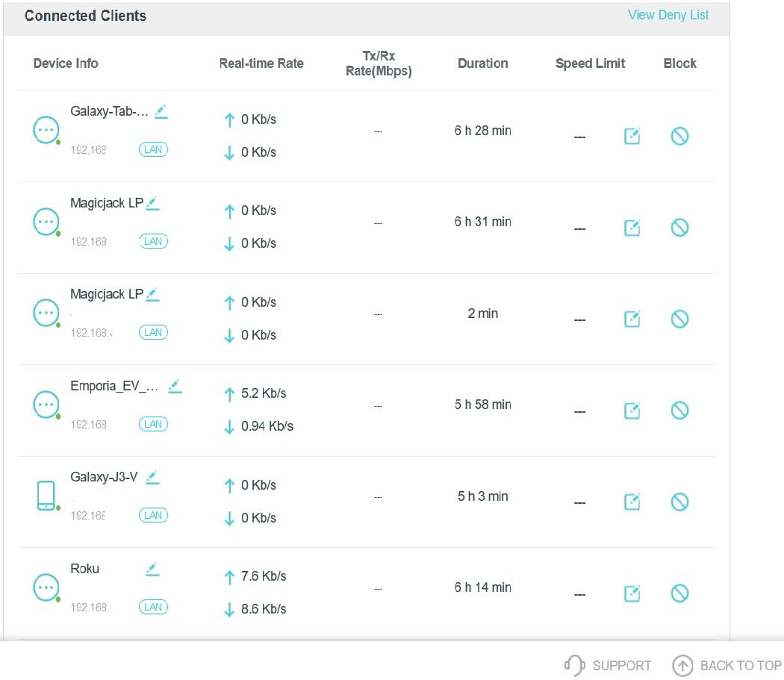Block the Emporia_EV device
This screenshot has height=680, width=784.
[679, 410]
